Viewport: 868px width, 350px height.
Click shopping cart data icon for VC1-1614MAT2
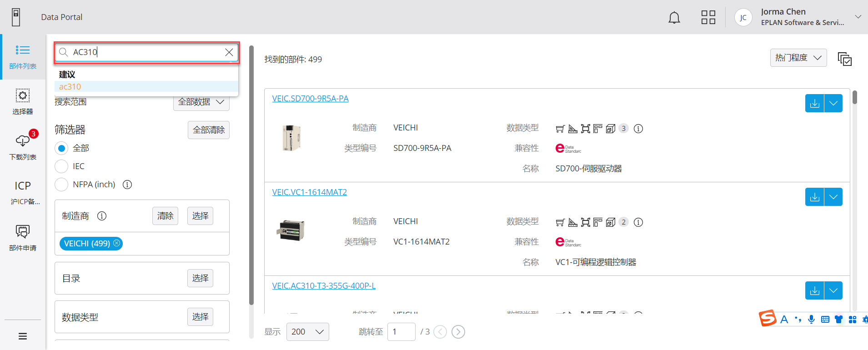(x=560, y=222)
